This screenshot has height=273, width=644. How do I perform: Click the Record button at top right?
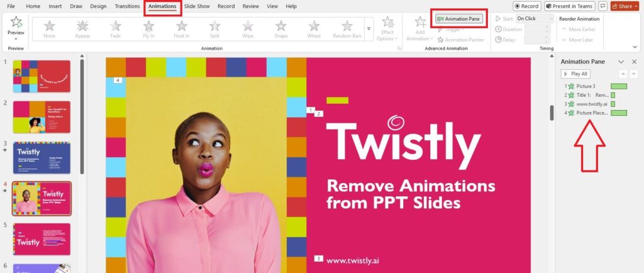coord(527,6)
